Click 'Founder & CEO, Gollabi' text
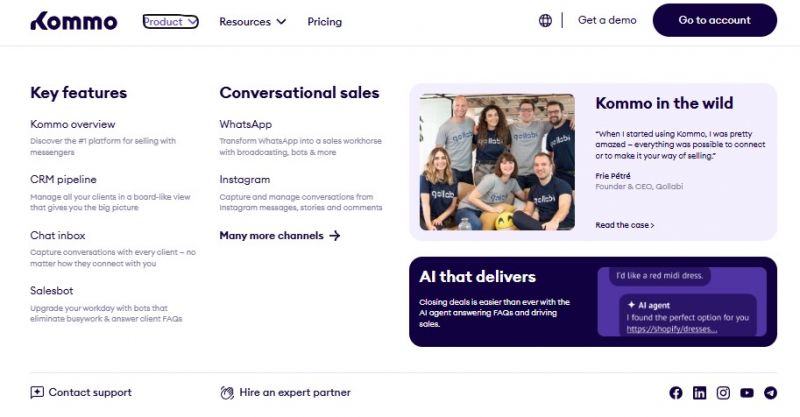 pyautogui.click(x=639, y=186)
